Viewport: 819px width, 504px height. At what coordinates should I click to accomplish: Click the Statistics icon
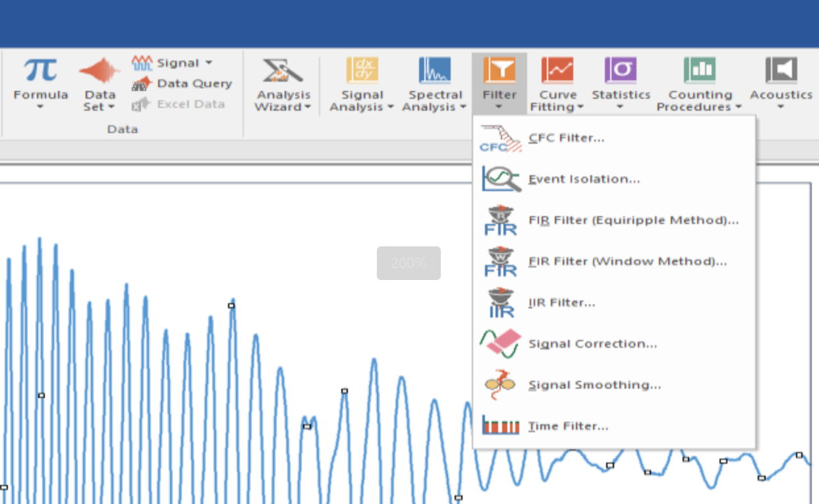tap(621, 70)
